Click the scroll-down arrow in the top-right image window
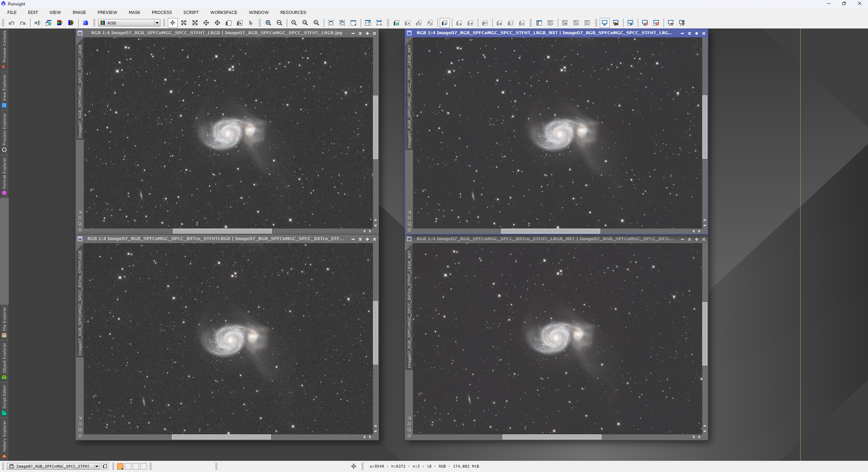 pyautogui.click(x=705, y=225)
